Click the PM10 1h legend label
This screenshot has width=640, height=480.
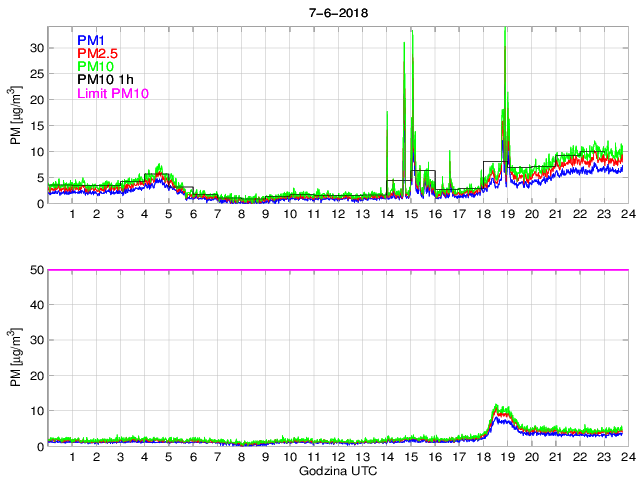pos(105,79)
